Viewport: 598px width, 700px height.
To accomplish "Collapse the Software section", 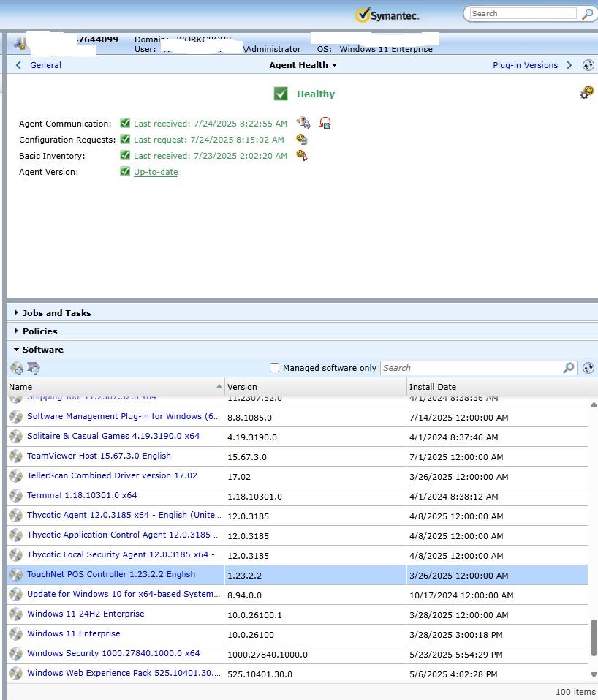I will pos(17,350).
